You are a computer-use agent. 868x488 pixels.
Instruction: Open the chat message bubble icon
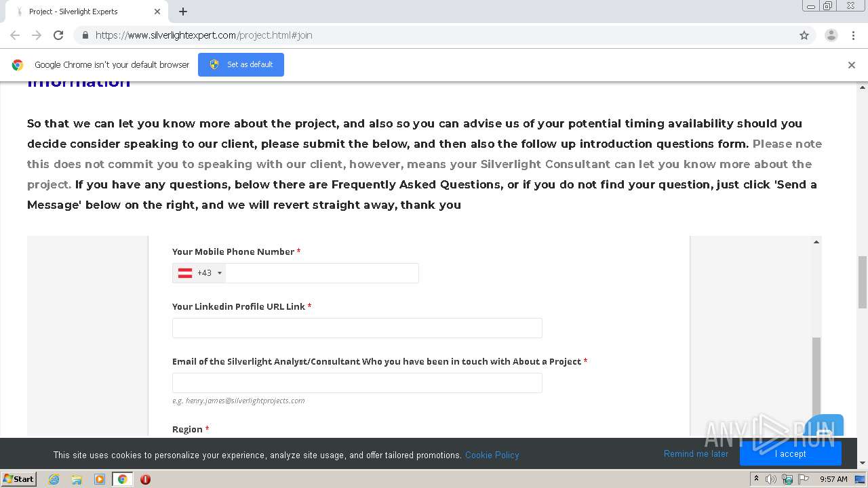[825, 428]
